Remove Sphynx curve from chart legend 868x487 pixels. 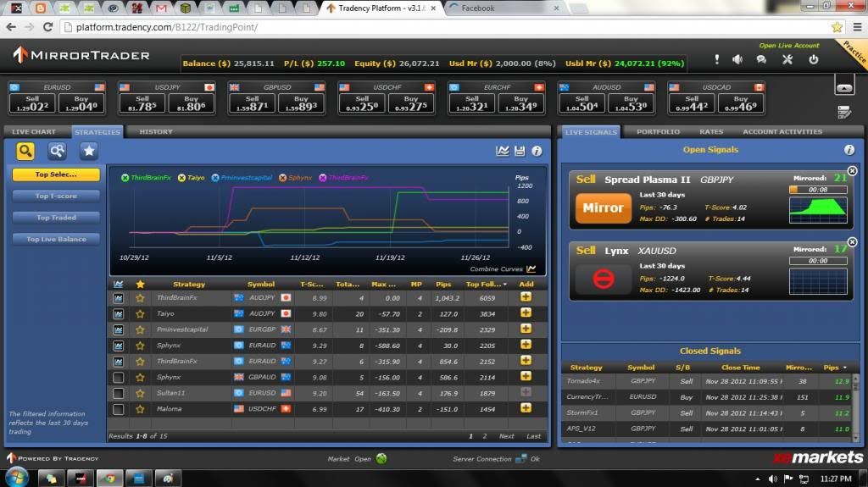pos(283,178)
